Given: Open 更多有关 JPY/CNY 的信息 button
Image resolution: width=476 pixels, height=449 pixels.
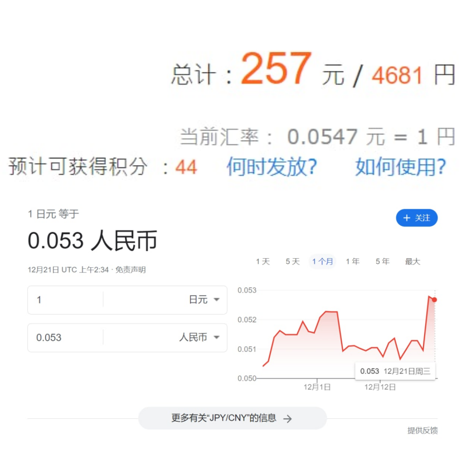Looking at the screenshot, I should click(x=232, y=418).
